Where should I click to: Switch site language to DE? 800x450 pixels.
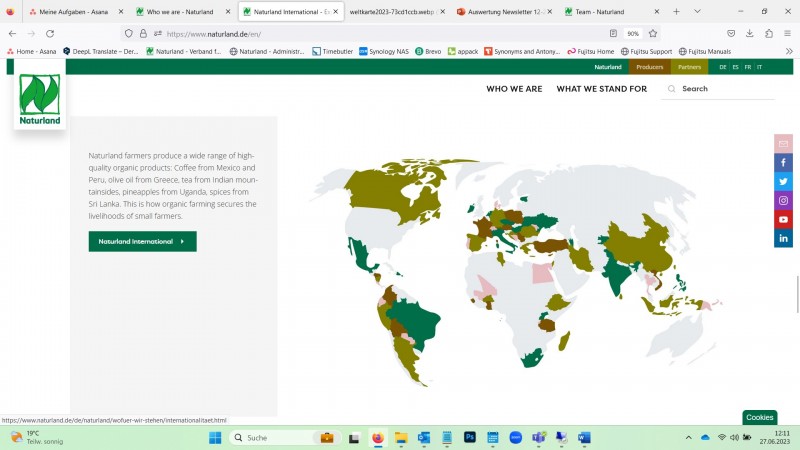point(722,67)
